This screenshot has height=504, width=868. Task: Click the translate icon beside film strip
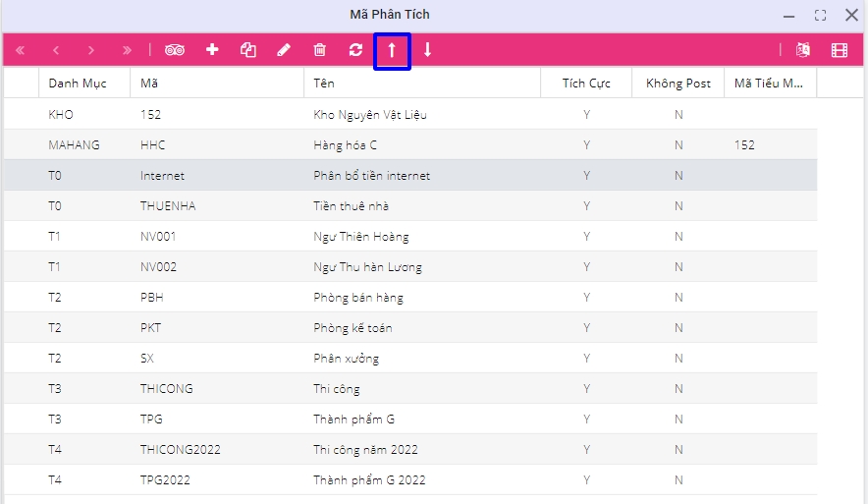point(803,50)
